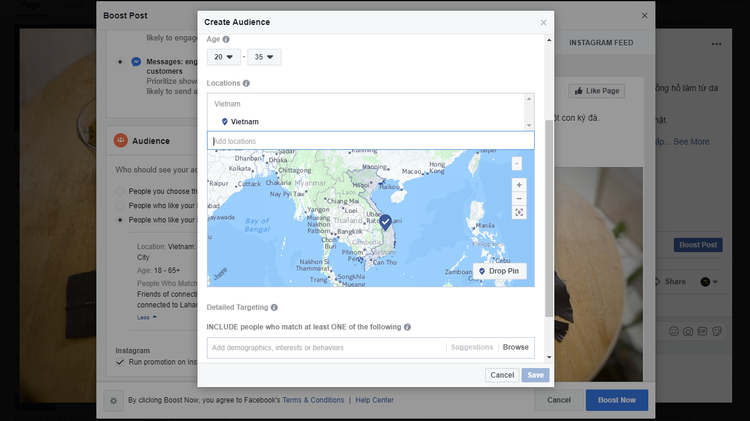Click Cancel in Create Audience dialog

(x=502, y=375)
